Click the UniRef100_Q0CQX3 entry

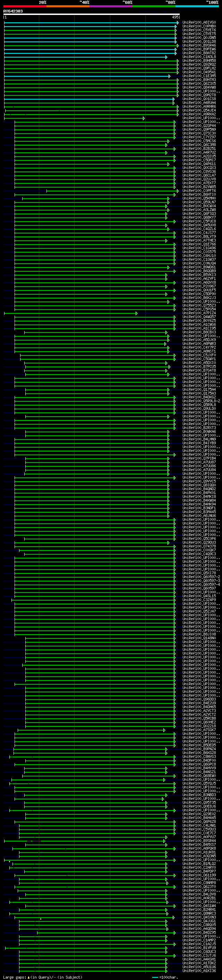point(199,168)
